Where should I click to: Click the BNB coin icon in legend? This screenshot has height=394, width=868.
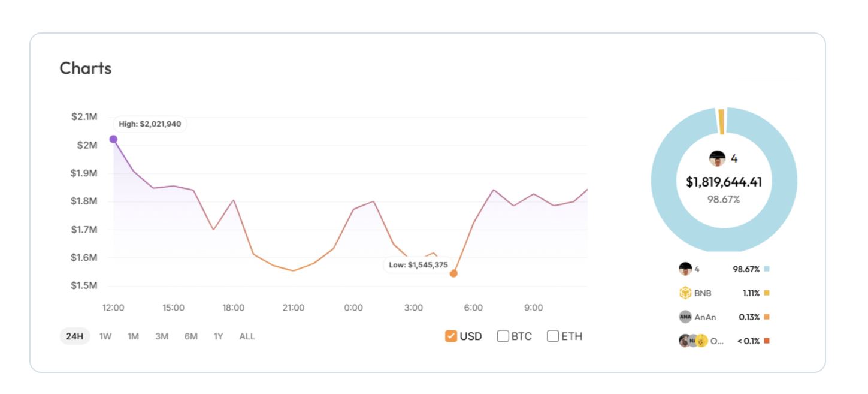coord(685,293)
